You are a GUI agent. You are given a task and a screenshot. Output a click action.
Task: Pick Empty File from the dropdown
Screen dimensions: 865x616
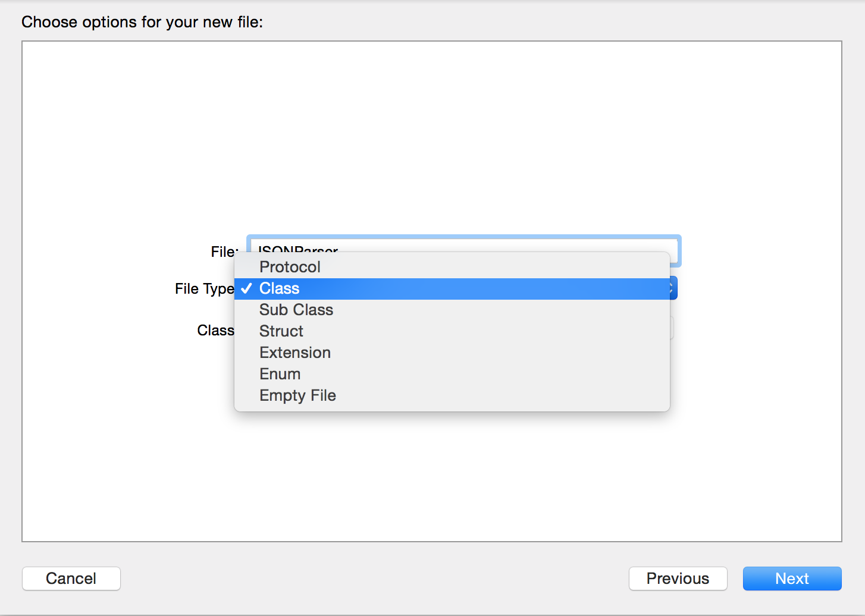(297, 395)
